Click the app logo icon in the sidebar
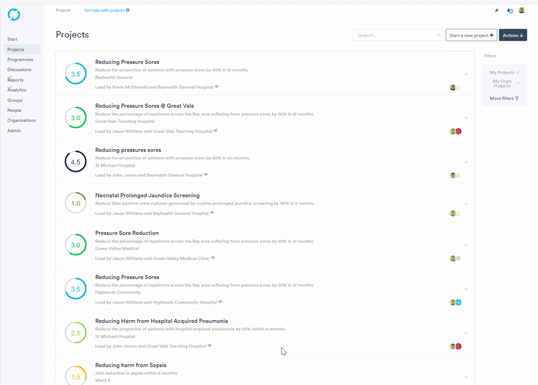The height and width of the screenshot is (385, 538). 14,14
